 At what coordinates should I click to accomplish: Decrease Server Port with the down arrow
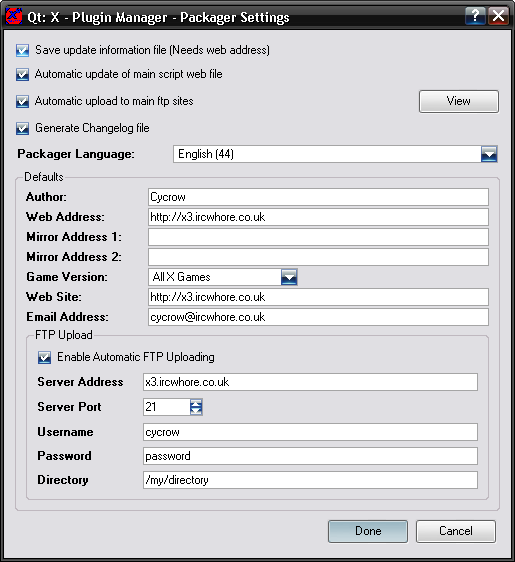pyautogui.click(x=196, y=411)
